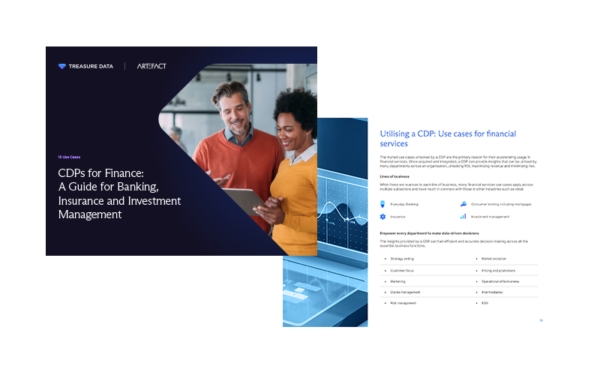Viewport: 600px width, 375px height.
Task: Click the 'Risk management' bullet item
Action: tap(403, 303)
